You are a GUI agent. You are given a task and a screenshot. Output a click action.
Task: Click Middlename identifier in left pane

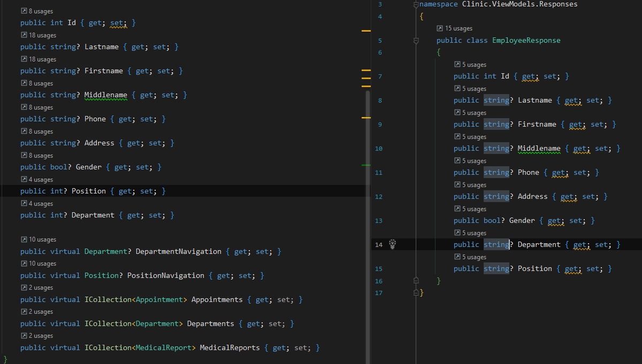point(106,95)
